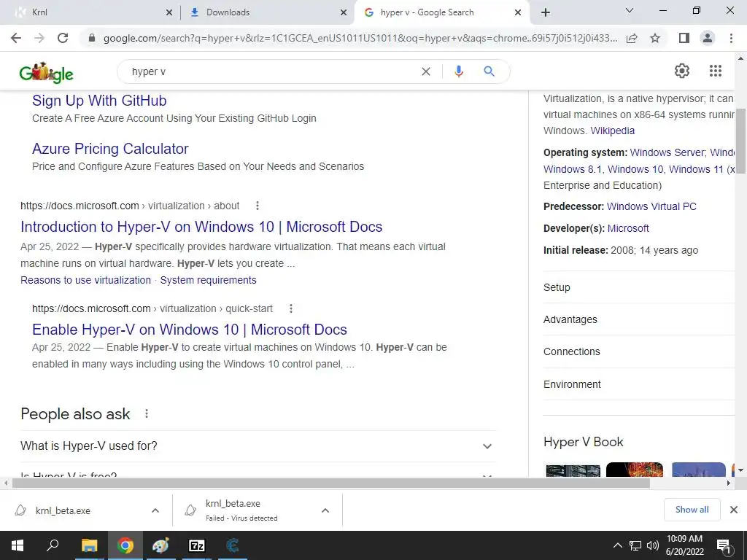Open a new Chrome tab
Viewport: 747px width, 560px height.
546,12
